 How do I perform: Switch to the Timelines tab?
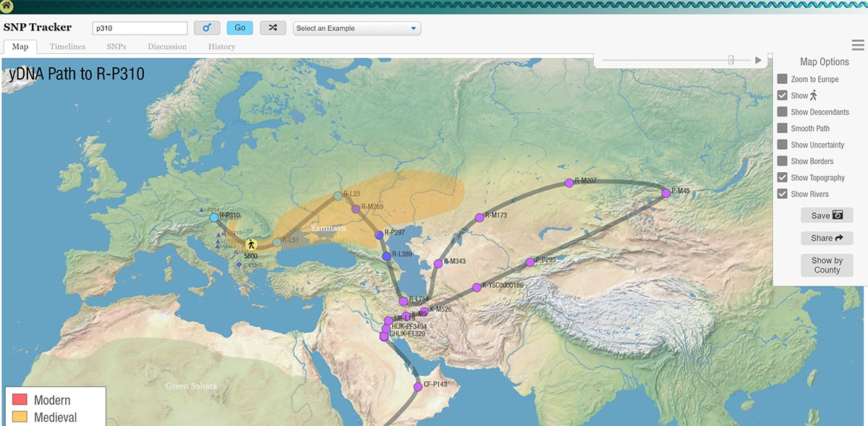point(67,46)
